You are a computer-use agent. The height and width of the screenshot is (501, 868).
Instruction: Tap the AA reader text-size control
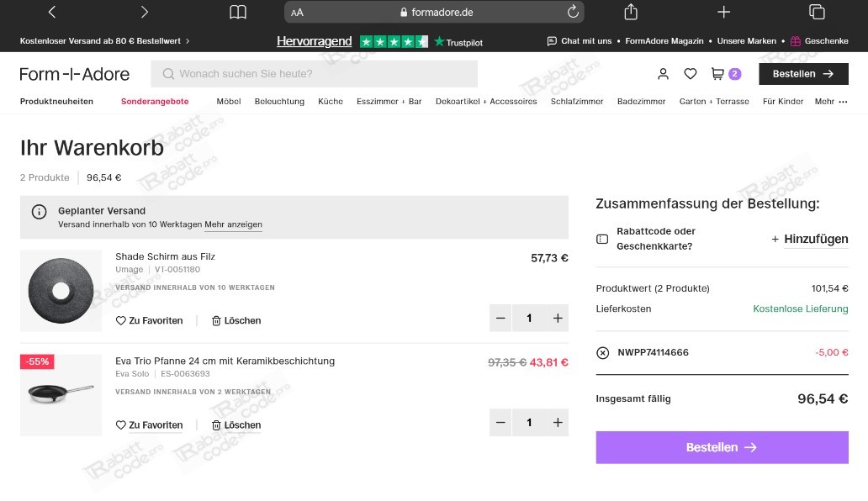[x=297, y=12]
